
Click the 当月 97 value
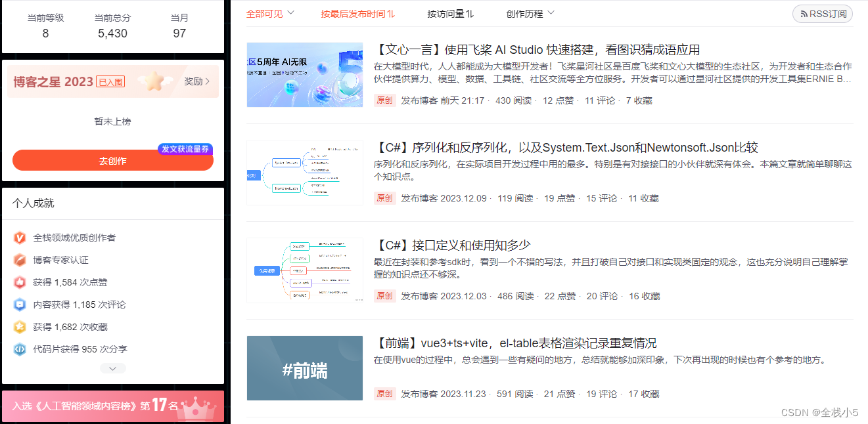(x=179, y=33)
